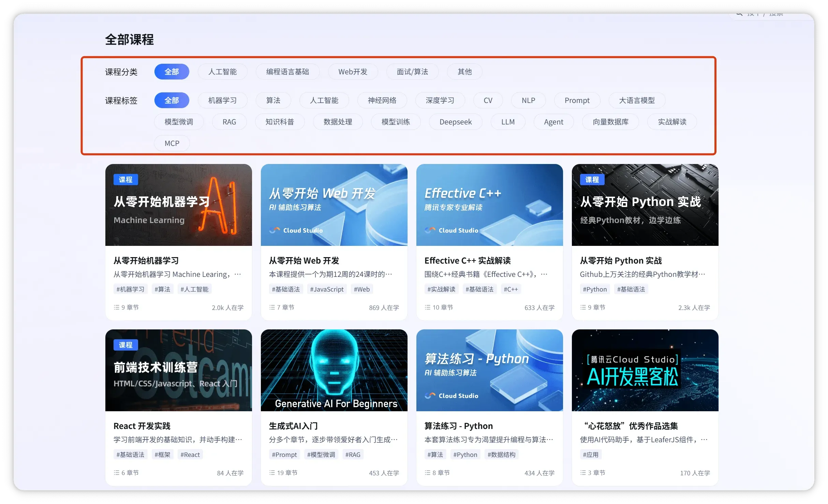Screen dimensions: 828x504
Task: Click the Cloud Studio logo on 算法练习 banner
Action: click(430, 396)
